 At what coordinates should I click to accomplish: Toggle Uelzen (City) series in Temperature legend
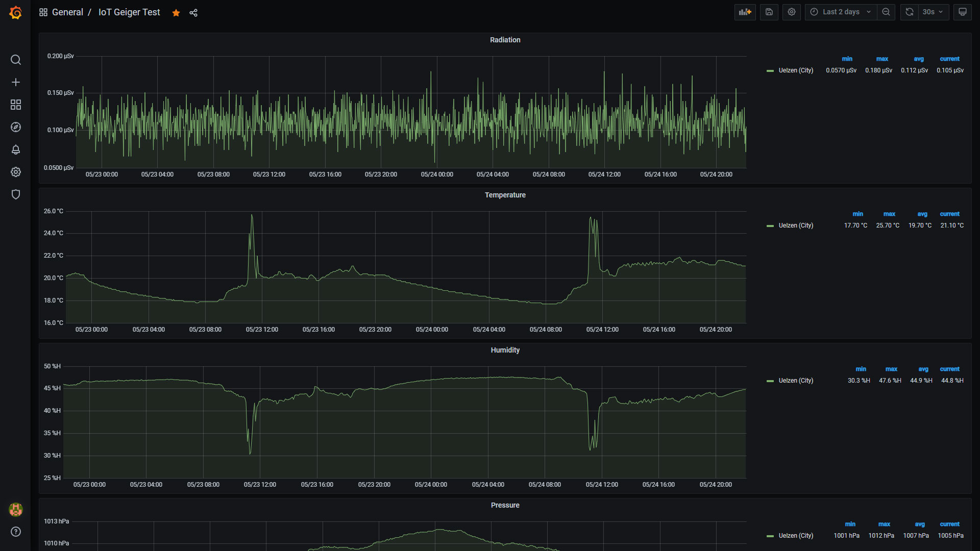point(796,226)
